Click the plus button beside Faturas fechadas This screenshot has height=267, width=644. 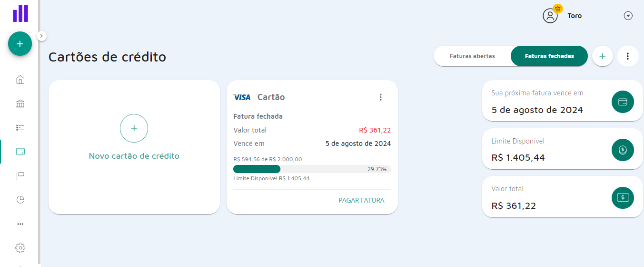click(602, 56)
